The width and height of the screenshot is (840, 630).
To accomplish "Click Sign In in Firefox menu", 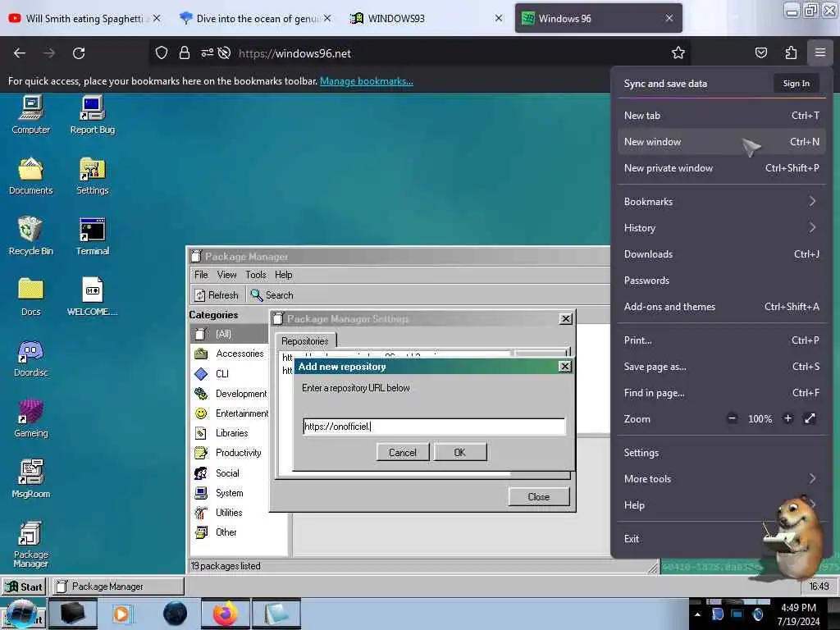I will tap(796, 84).
